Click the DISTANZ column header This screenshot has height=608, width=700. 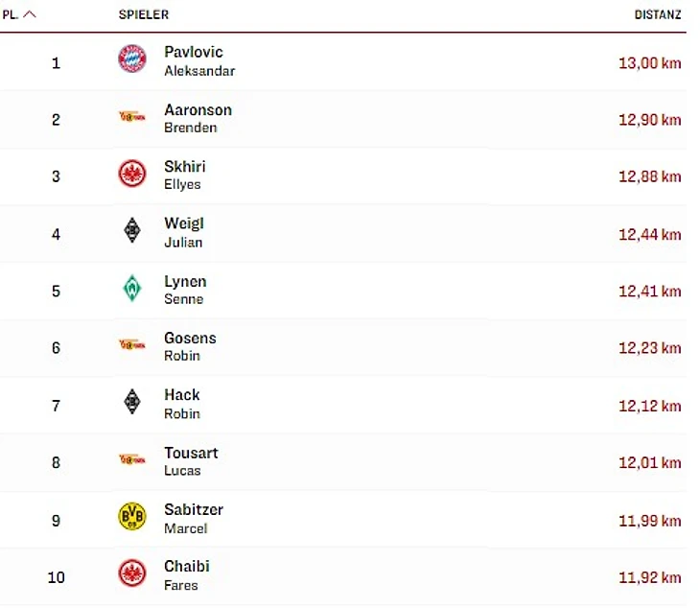tap(658, 15)
